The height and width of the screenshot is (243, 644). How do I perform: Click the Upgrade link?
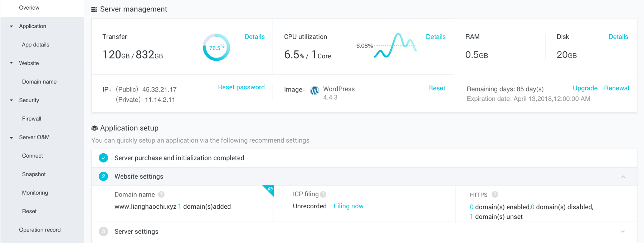585,88
